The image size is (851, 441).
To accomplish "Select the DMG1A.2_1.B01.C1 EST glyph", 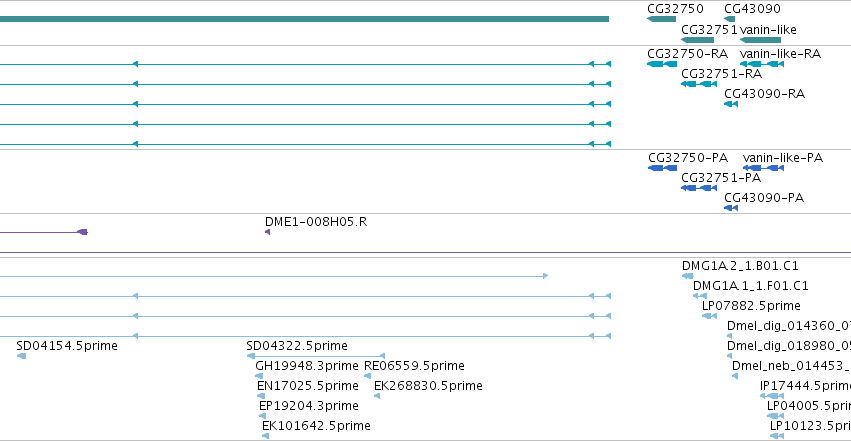I will [688, 276].
